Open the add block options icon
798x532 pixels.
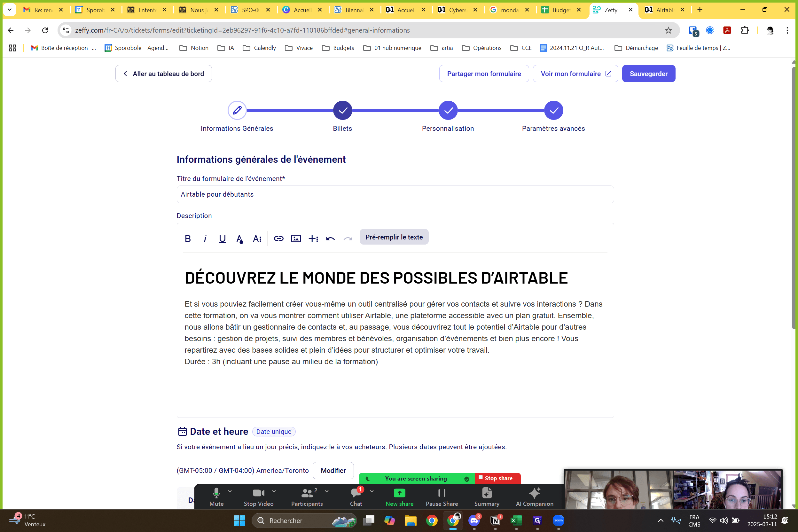coord(313,239)
